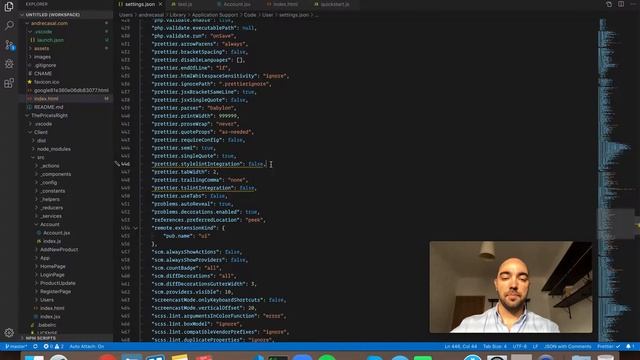Collapse the Account folder in Explorer
This screenshot has width=640, height=360.
tap(49, 224)
